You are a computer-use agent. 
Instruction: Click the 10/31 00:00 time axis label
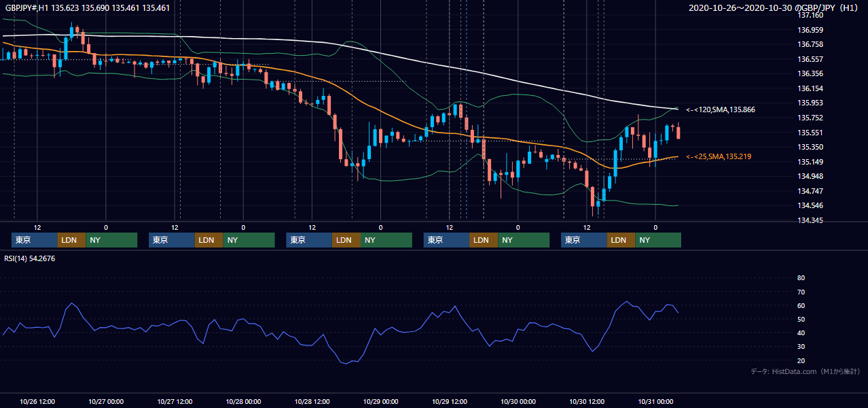tap(655, 402)
